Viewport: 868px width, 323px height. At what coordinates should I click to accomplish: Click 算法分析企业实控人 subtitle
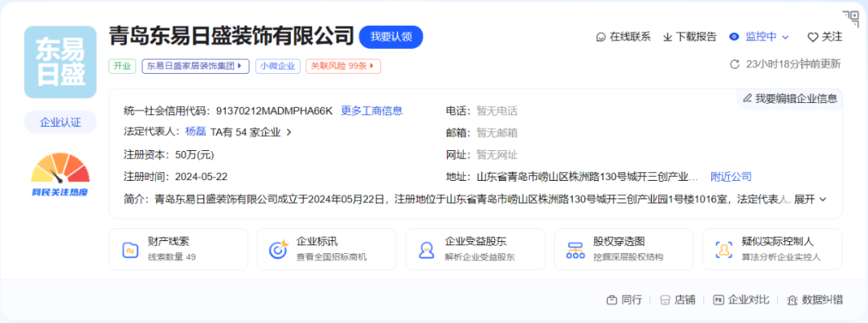coord(781,257)
